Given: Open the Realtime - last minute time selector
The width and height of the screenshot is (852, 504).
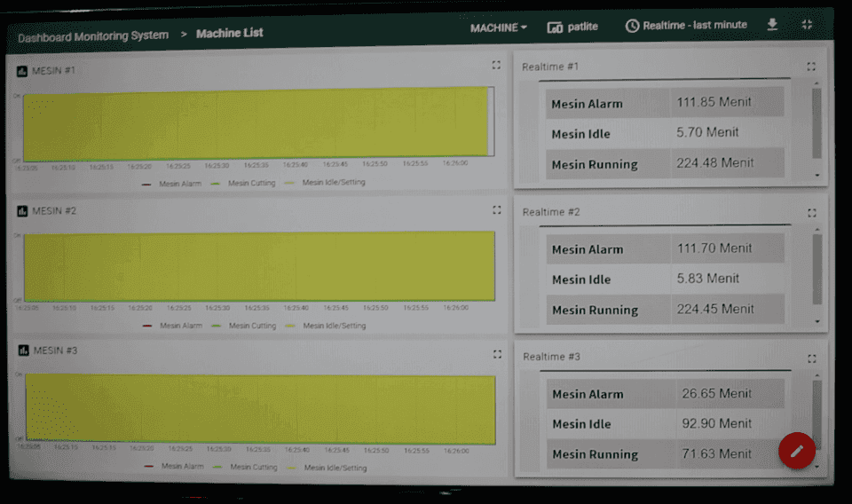Looking at the screenshot, I should [686, 26].
